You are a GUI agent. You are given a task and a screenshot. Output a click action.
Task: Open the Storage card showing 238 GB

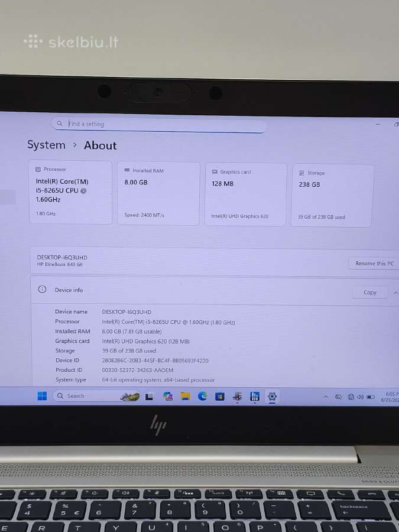pos(332,196)
